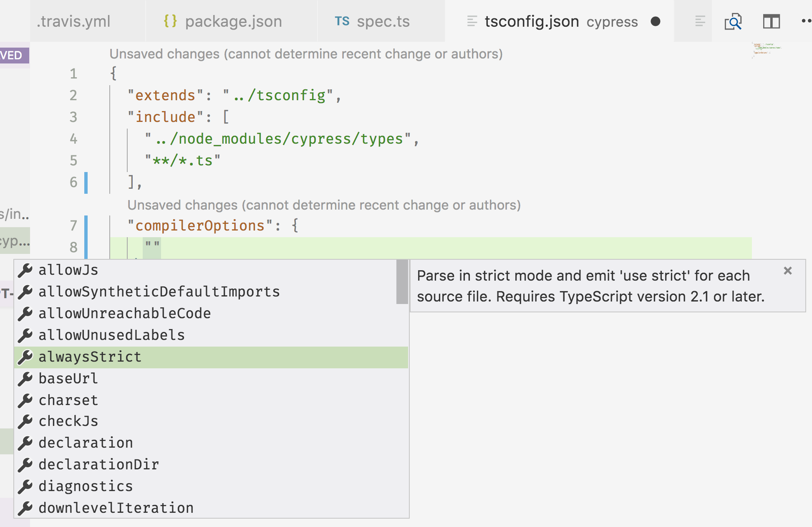Open the package.json tab
Screen dimensions: 812x527
[x=233, y=21]
